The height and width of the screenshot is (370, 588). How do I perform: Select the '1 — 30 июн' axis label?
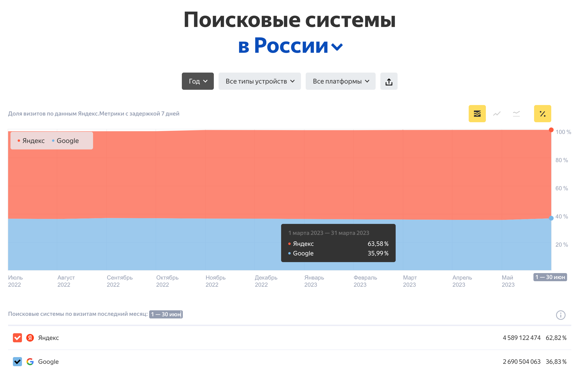click(x=550, y=277)
